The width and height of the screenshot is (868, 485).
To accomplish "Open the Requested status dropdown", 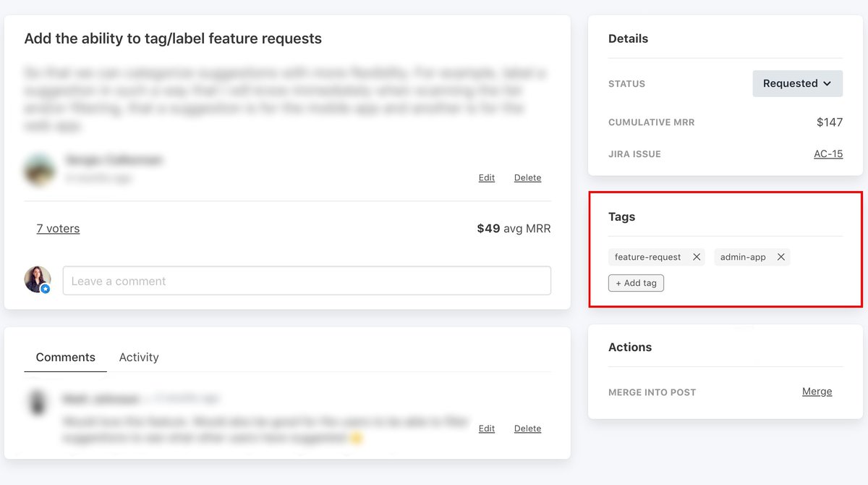I will point(797,83).
